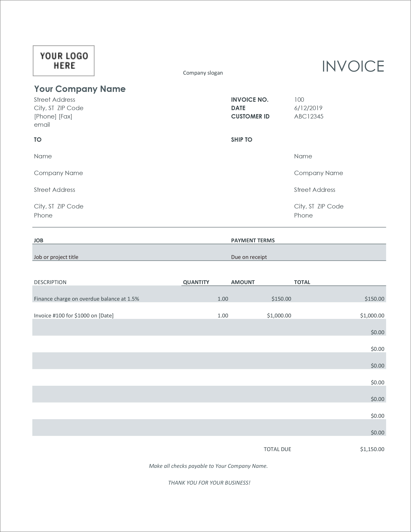
Task: Click the SHIP TO heading
Action: click(x=242, y=140)
